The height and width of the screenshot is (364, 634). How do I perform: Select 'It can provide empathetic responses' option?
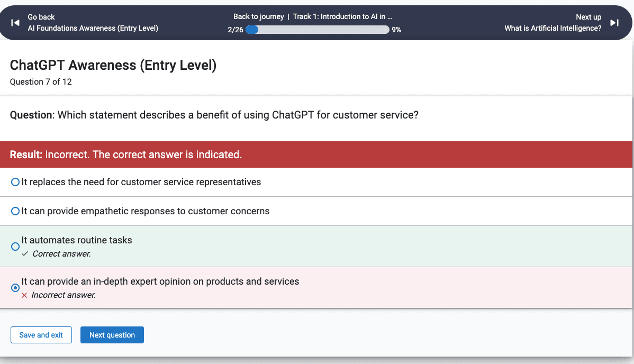point(15,211)
